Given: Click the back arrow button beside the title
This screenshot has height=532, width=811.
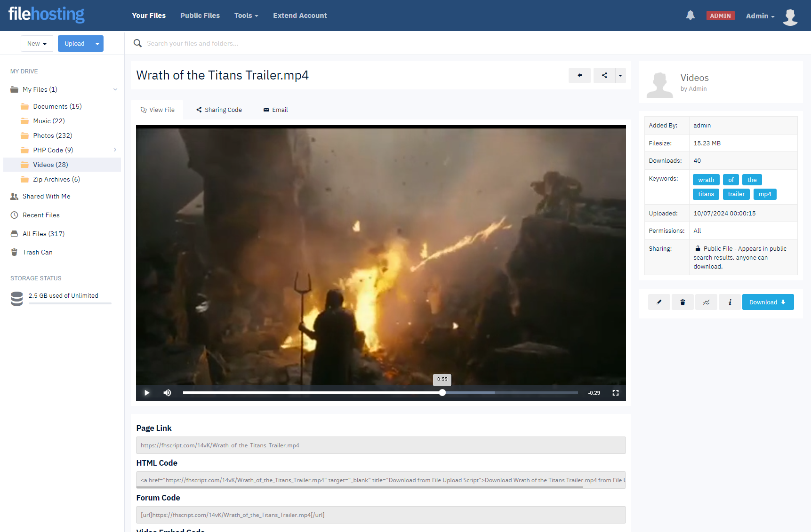Looking at the screenshot, I should [x=579, y=75].
